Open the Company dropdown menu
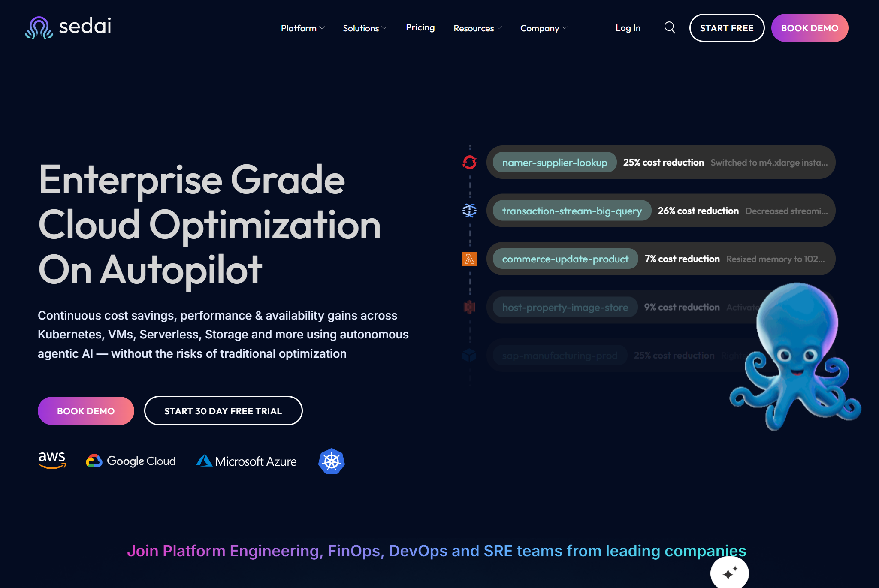 [544, 28]
